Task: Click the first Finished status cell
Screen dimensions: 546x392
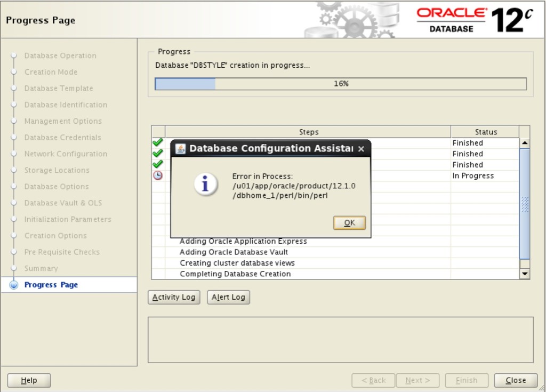Action: click(485, 143)
